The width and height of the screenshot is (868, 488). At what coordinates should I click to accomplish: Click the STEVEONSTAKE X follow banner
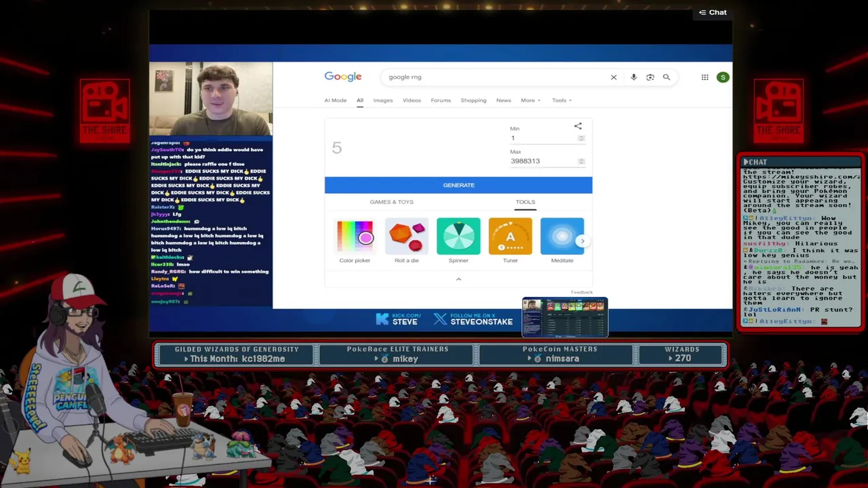[x=473, y=319]
